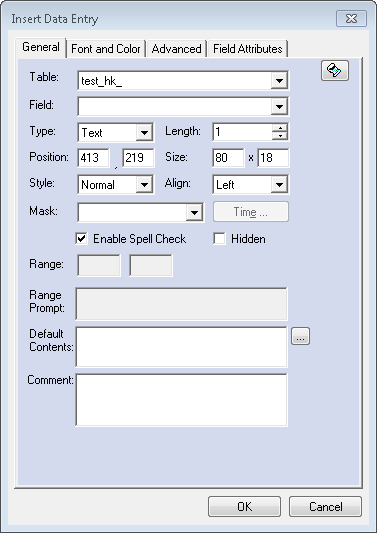Open the Advanced tab
Viewport: 377px width, 533px height.
[176, 49]
